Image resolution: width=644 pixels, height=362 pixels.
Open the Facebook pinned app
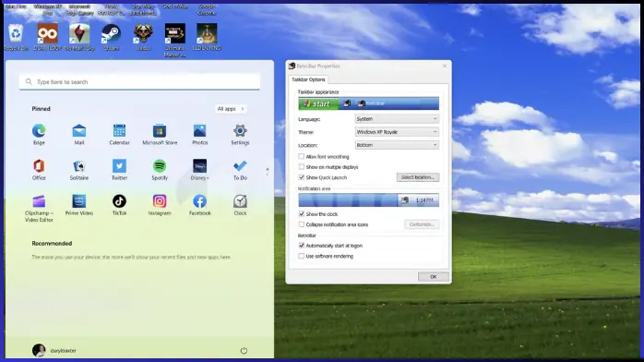[199, 205]
